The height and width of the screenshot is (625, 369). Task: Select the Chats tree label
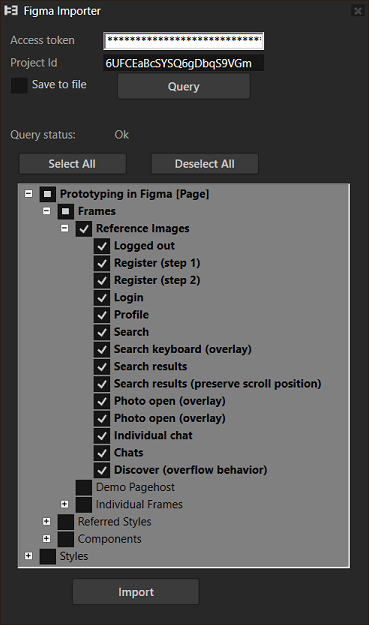pyautogui.click(x=128, y=453)
